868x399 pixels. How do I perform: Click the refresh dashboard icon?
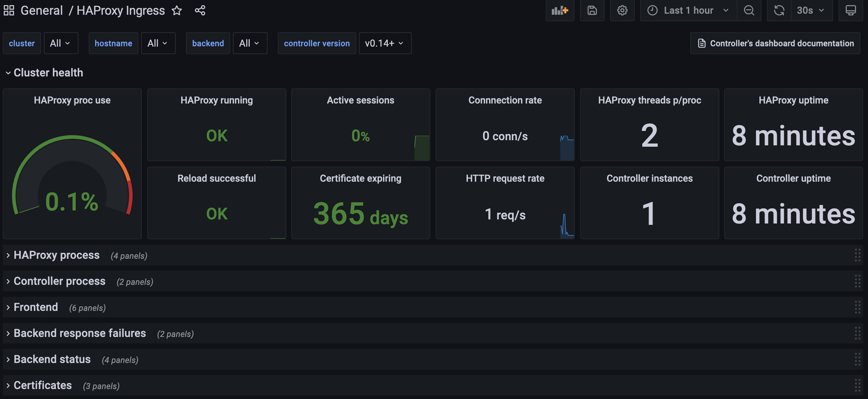coord(779,10)
